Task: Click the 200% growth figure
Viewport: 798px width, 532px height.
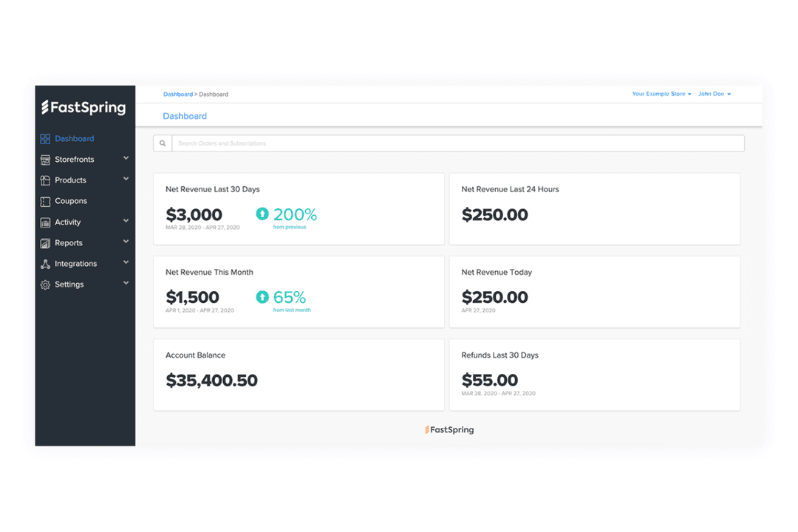Action: pyautogui.click(x=295, y=214)
